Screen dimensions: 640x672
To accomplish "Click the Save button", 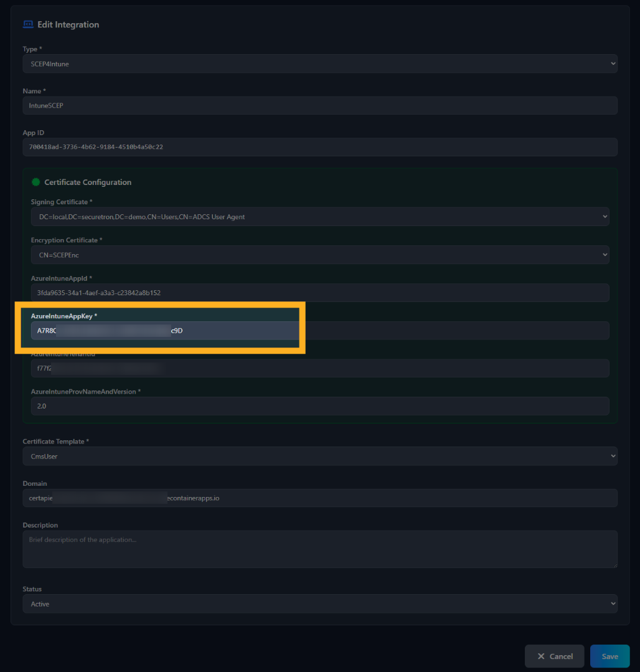I will point(609,656).
